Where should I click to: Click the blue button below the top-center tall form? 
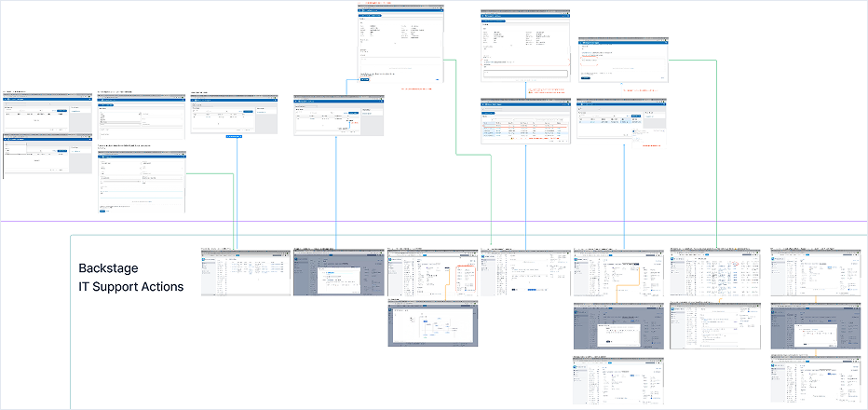(x=364, y=80)
